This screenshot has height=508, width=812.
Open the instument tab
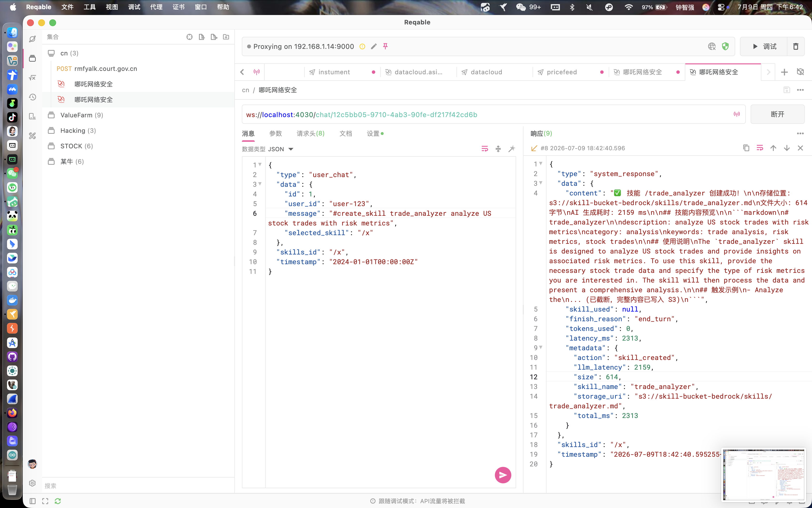coord(342,72)
